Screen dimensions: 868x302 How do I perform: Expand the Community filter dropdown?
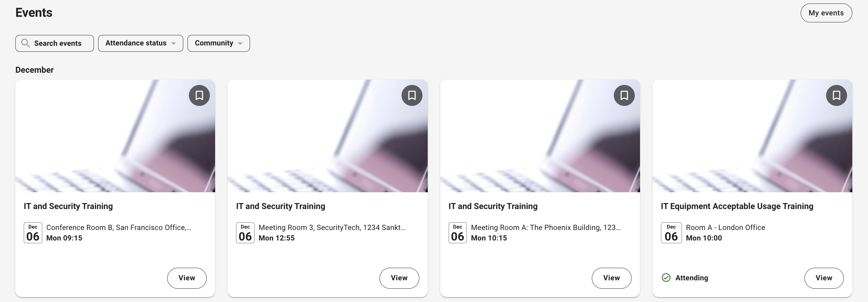point(219,43)
